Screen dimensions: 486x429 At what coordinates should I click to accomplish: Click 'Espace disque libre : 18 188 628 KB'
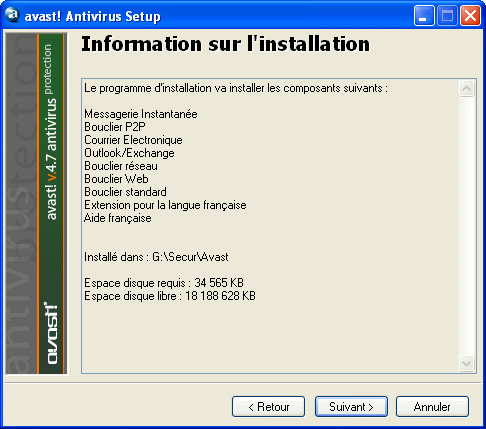[x=170, y=296]
